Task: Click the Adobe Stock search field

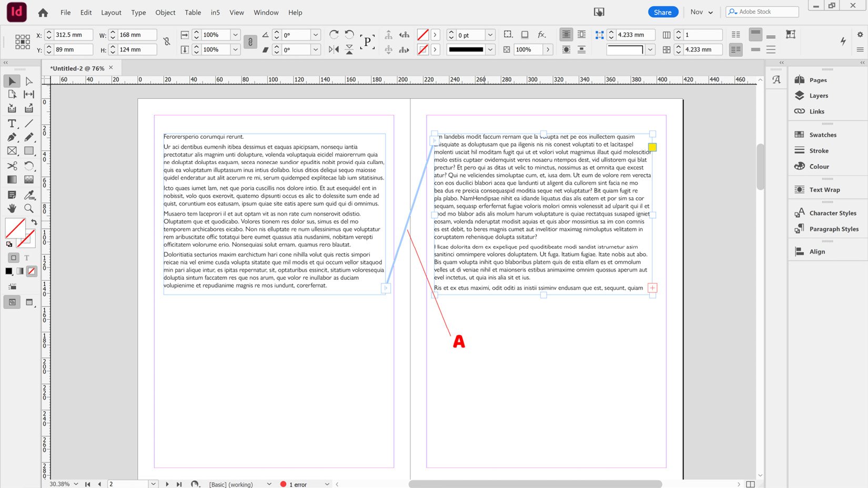Action: [x=762, y=12]
